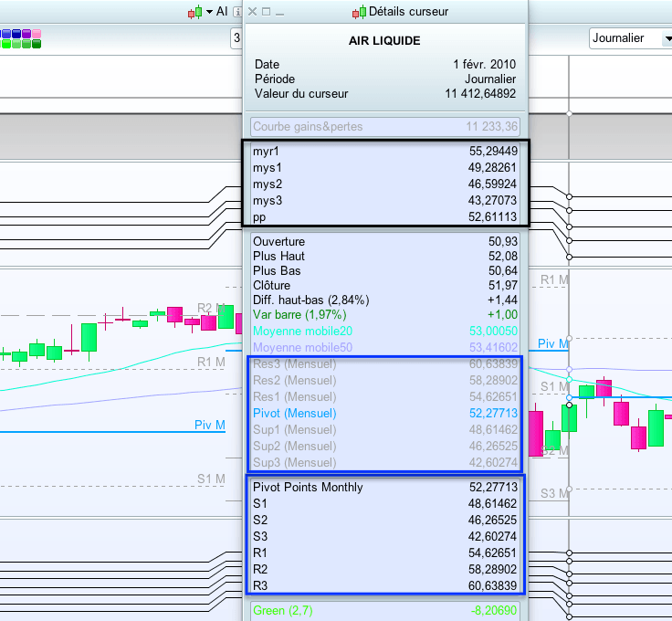Screen dimensions: 672x621
Task: Pick the purple color swatch
Action: (26, 34)
